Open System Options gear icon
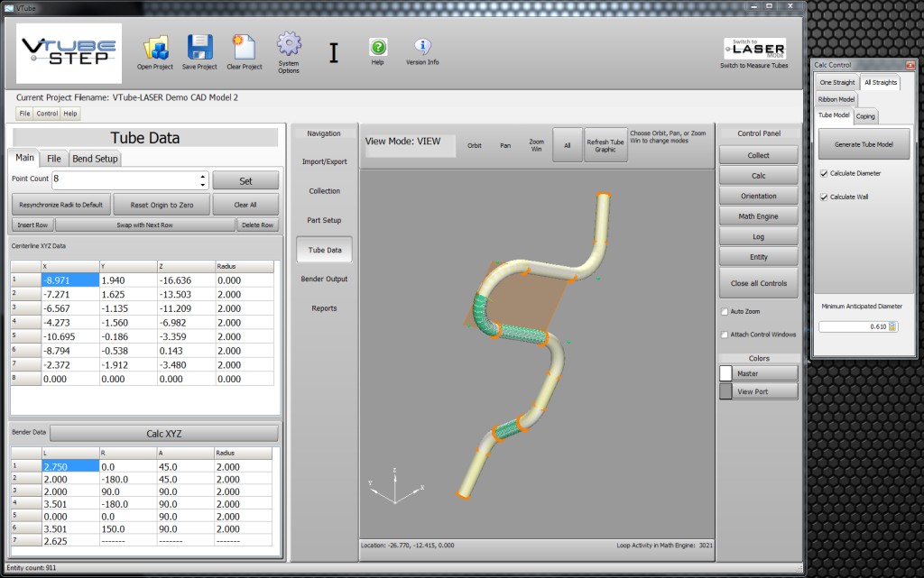Image resolution: width=924 pixels, height=578 pixels. coord(289,45)
